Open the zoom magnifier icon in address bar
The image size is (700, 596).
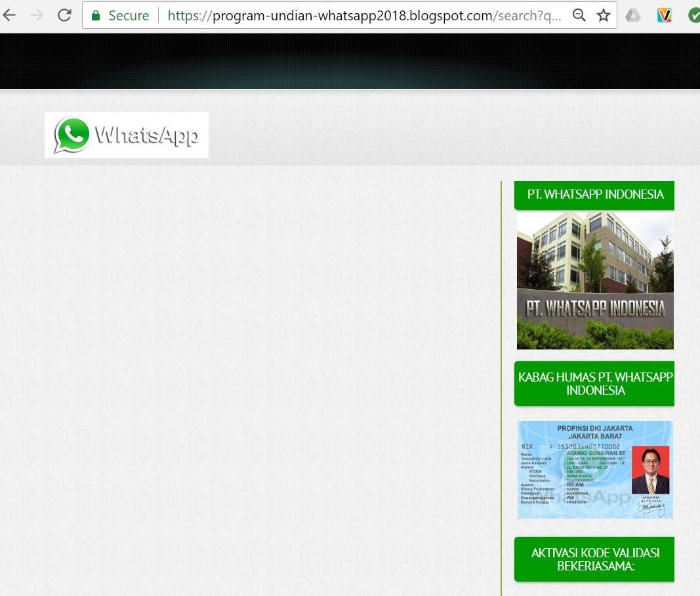coord(579,15)
